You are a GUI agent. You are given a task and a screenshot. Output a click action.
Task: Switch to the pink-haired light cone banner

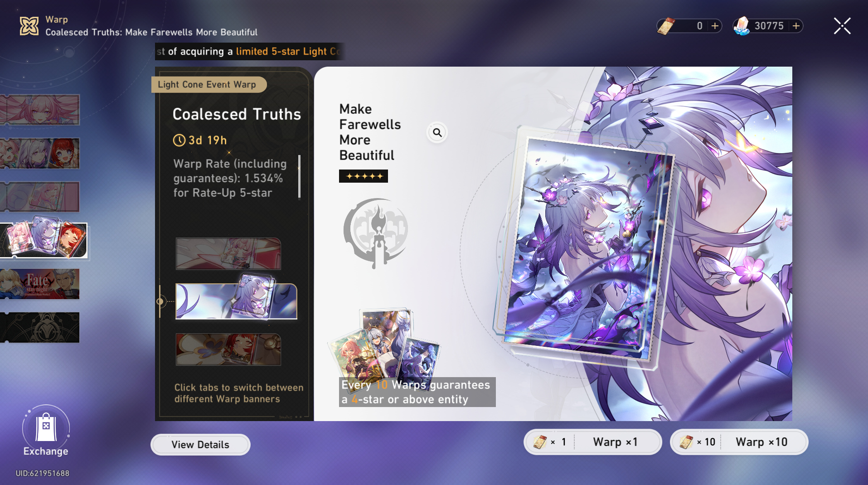[x=228, y=254]
